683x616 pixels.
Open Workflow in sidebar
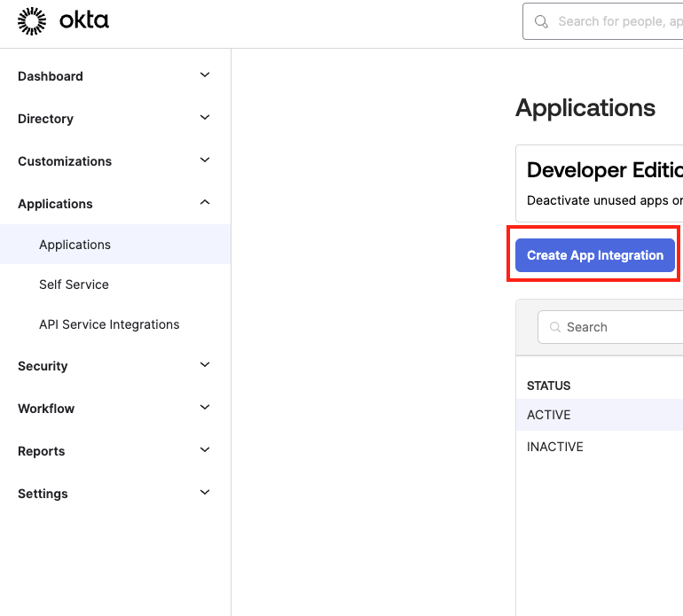46,409
